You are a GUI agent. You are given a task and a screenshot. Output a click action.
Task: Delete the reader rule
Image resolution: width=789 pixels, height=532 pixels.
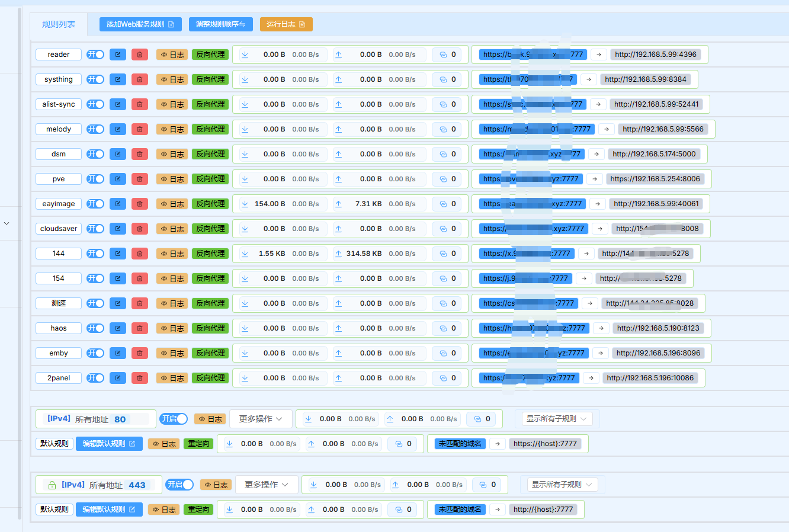[140, 55]
